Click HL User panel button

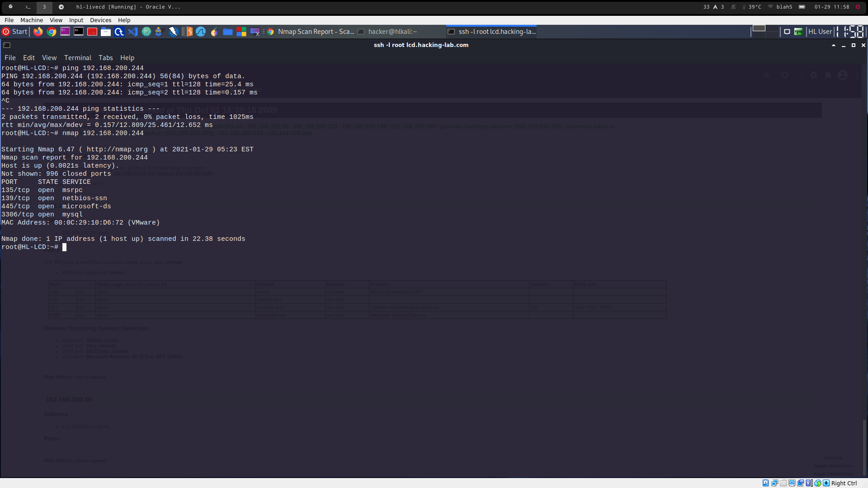tap(820, 32)
